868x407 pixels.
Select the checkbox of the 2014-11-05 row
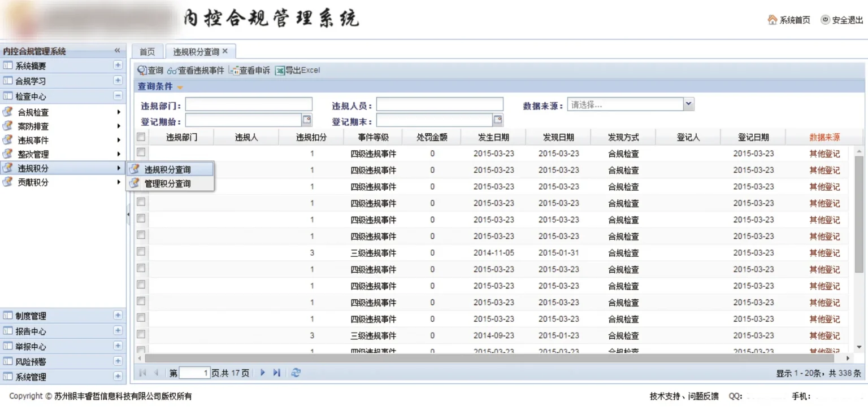click(x=141, y=252)
